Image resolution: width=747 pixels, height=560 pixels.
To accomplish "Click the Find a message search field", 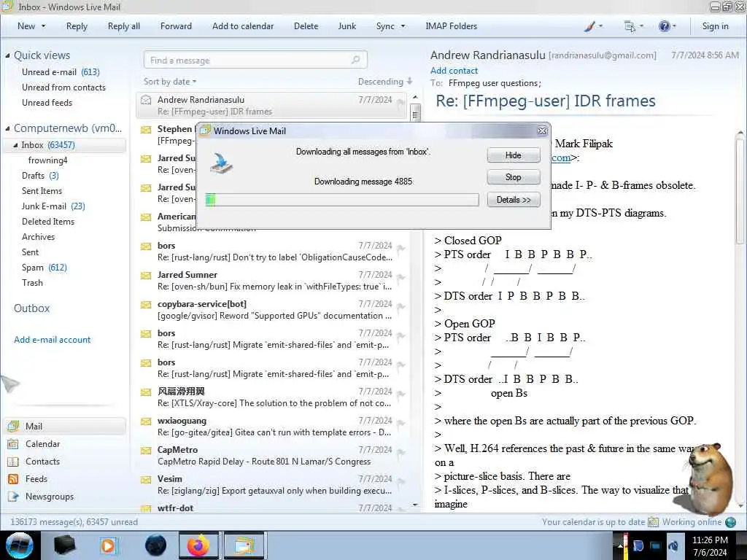I will (x=255, y=60).
